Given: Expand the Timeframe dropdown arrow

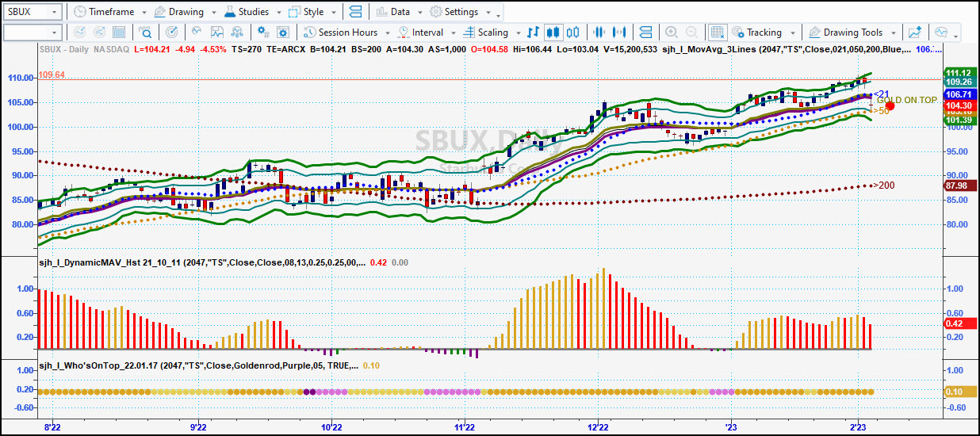Looking at the screenshot, I should (x=143, y=13).
